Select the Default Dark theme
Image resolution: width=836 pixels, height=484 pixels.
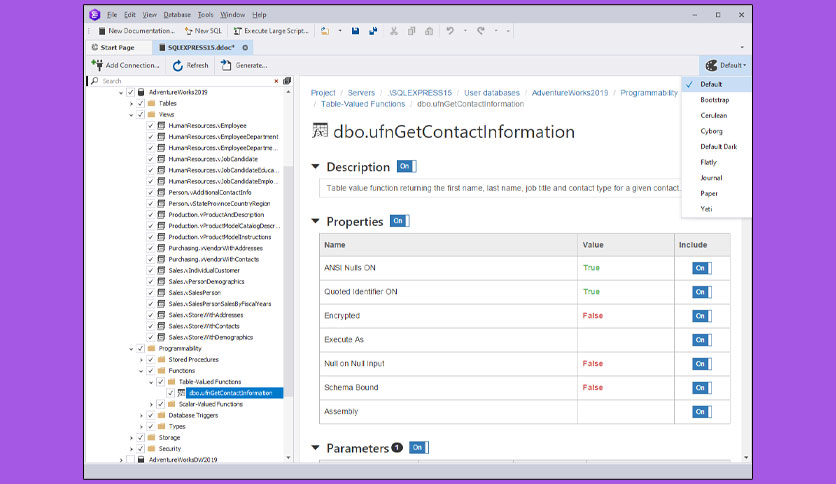716,147
